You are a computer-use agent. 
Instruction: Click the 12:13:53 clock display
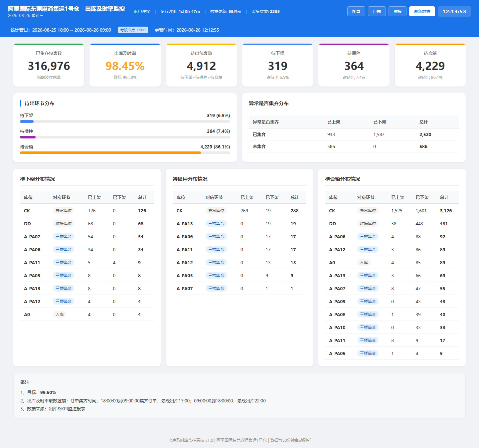click(x=454, y=11)
